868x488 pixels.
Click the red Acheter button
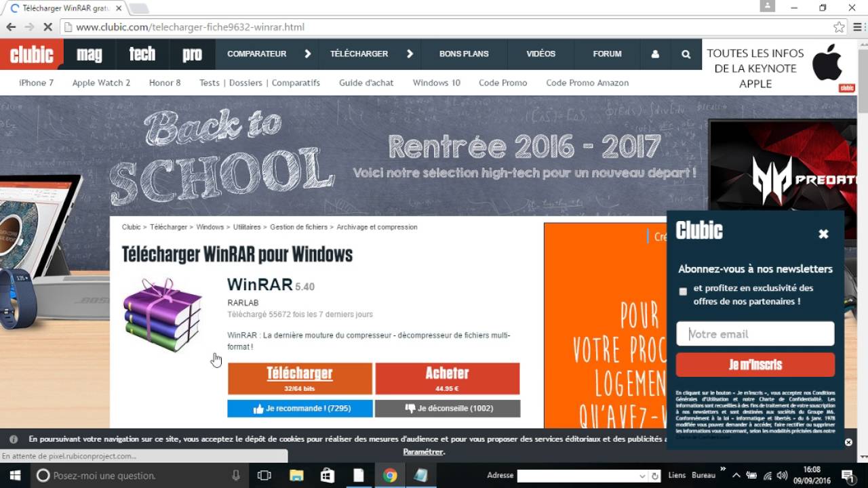tap(448, 378)
